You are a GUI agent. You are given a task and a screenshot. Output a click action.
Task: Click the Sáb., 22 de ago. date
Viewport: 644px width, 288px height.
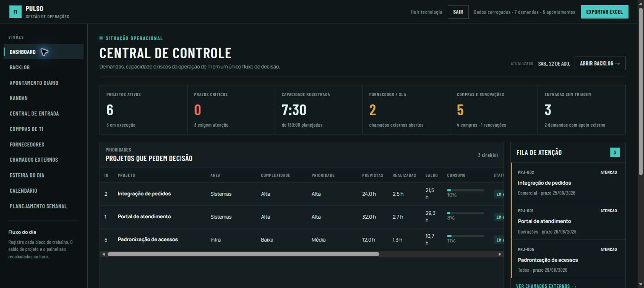pos(554,64)
